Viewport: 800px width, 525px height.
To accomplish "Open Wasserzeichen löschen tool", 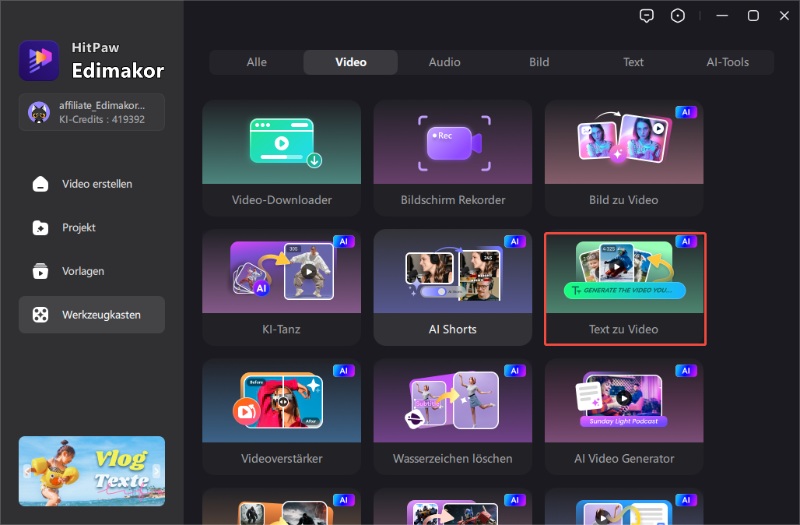I will click(452, 417).
